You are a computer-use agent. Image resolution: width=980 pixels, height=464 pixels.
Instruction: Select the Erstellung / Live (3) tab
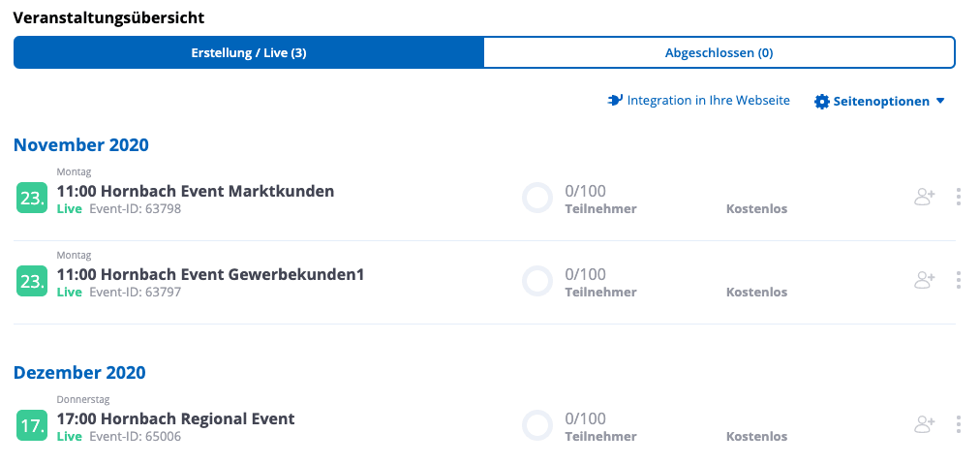point(249,52)
